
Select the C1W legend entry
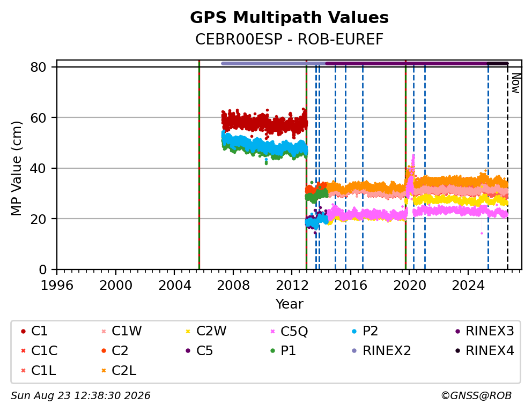pyautogui.click(x=121, y=331)
